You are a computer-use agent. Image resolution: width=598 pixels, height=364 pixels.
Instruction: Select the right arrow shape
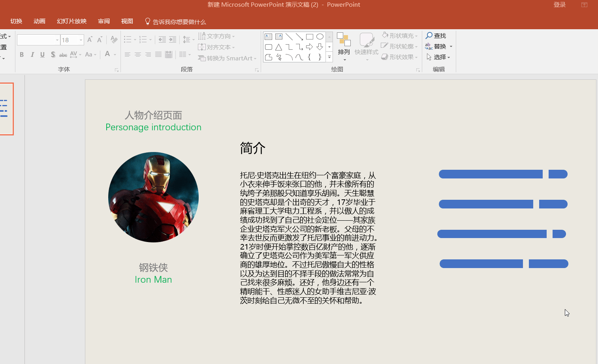click(310, 47)
